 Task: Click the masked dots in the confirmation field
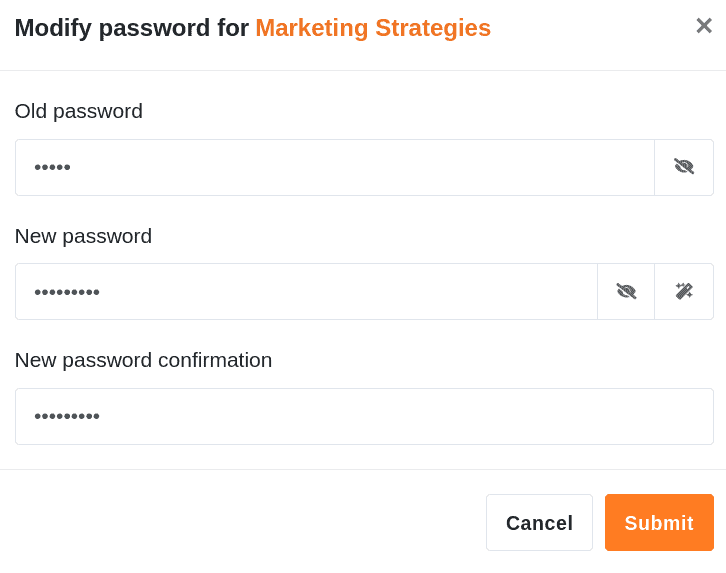[x=67, y=416]
